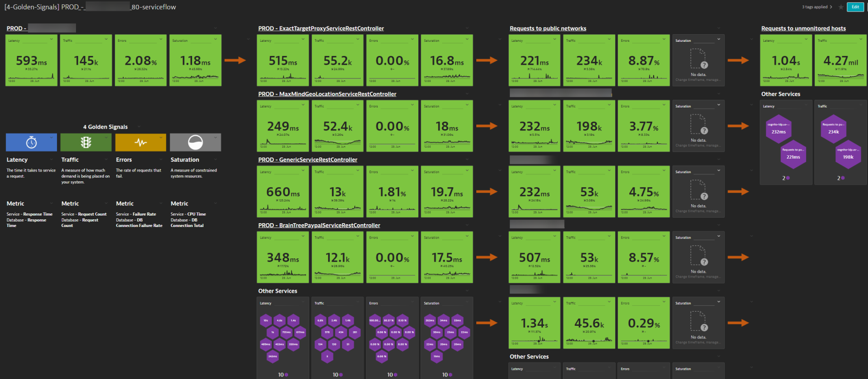The image size is (868, 379).
Task: Toggle the favorite star next to Edit
Action: [841, 7]
